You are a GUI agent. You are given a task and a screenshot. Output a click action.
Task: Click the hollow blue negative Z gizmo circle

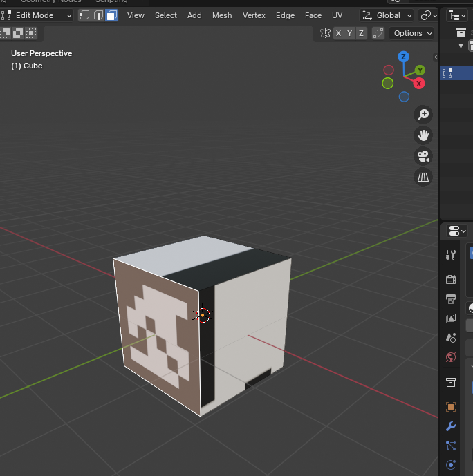404,97
